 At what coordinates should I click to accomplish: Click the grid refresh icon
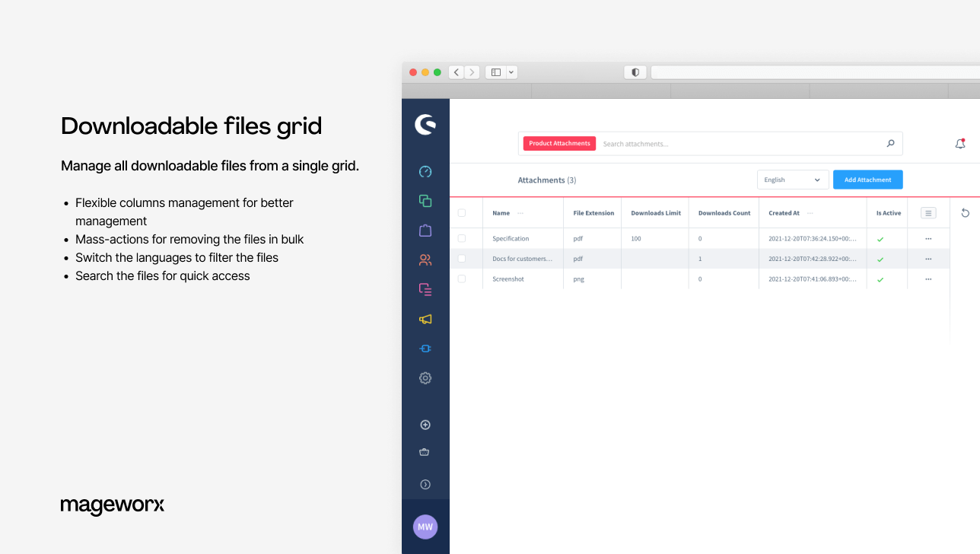pyautogui.click(x=966, y=213)
